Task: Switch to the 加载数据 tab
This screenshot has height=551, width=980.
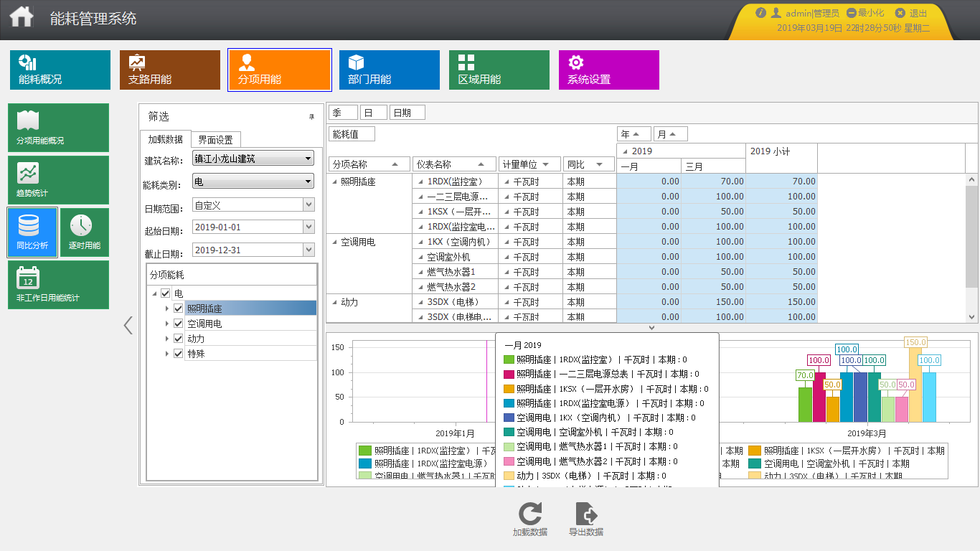Action: point(165,139)
